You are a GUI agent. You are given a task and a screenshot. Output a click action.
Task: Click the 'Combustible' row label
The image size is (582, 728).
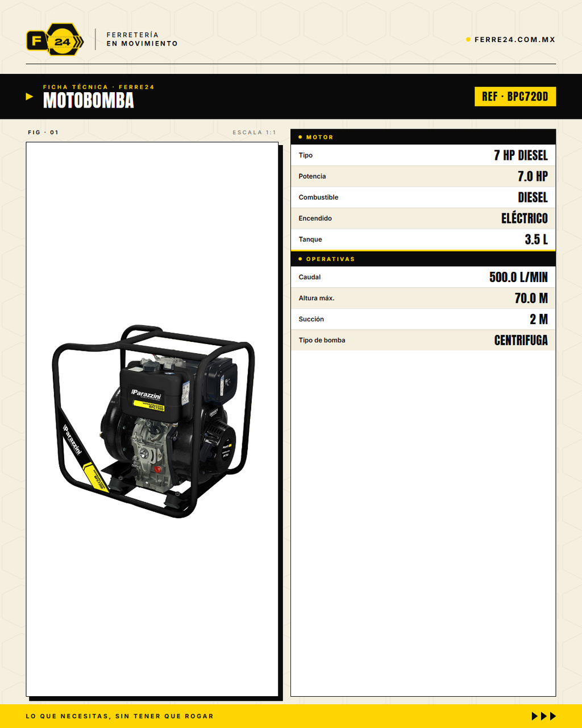pos(318,197)
